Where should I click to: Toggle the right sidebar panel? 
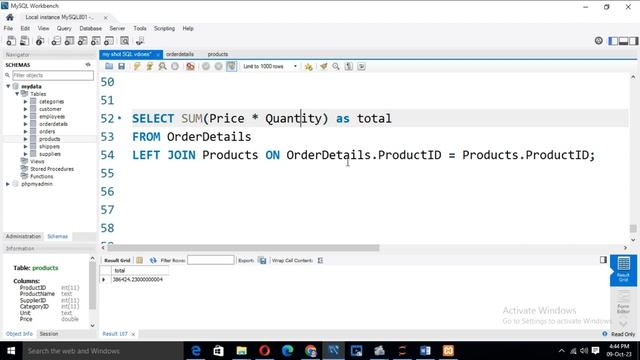pos(633,41)
